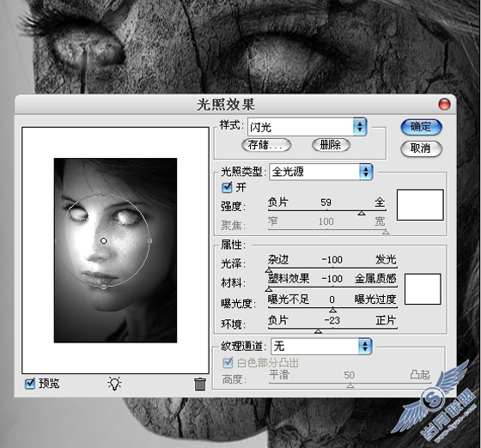The width and height of the screenshot is (481, 448).
Task: Open the ambient color swatch in 属性 section
Action: (423, 289)
